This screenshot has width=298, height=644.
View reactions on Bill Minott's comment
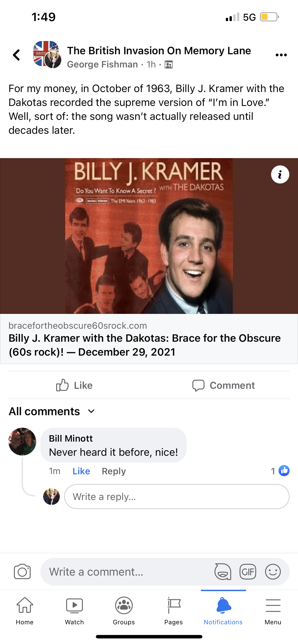(280, 471)
